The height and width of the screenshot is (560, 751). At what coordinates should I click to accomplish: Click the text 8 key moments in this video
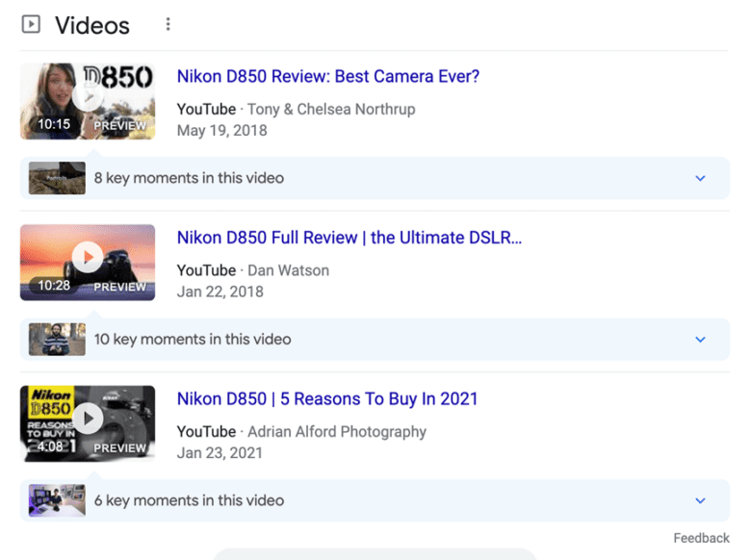(x=189, y=178)
